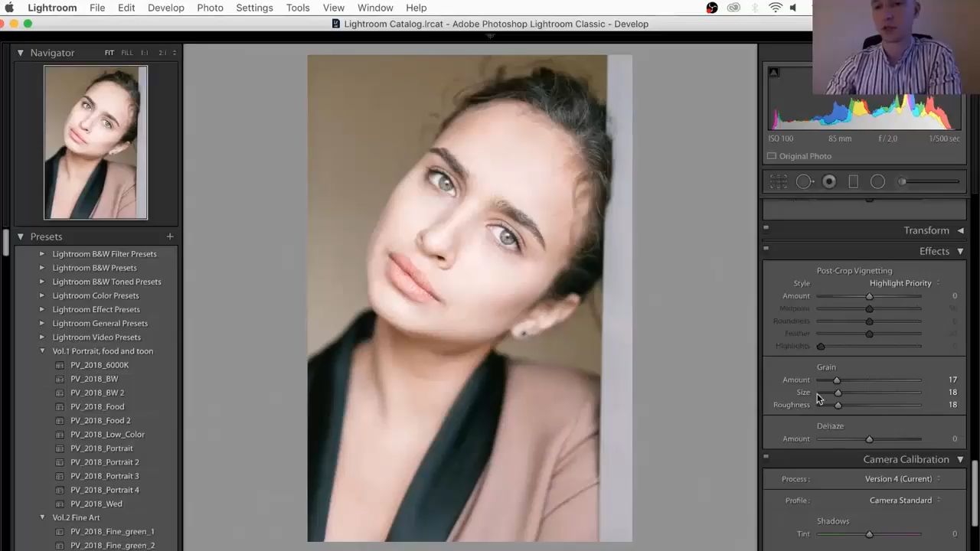Toggle the Effects panel on/off switch

pos(766,248)
